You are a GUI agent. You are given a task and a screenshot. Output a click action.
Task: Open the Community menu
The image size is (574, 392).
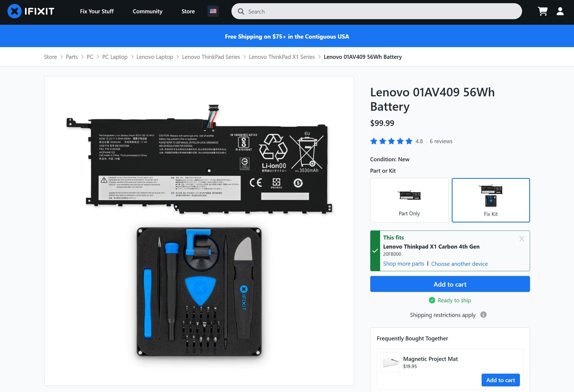[148, 11]
